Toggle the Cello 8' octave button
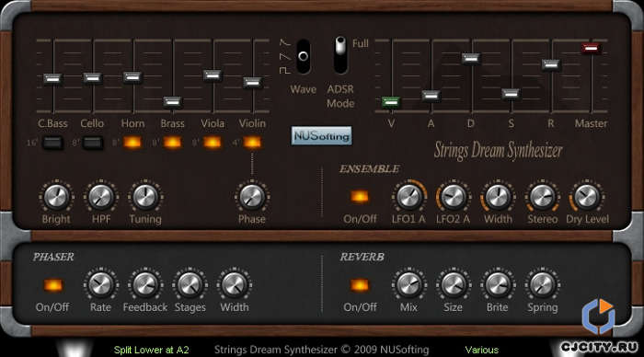Viewport: 644px width, 357px height. click(93, 143)
